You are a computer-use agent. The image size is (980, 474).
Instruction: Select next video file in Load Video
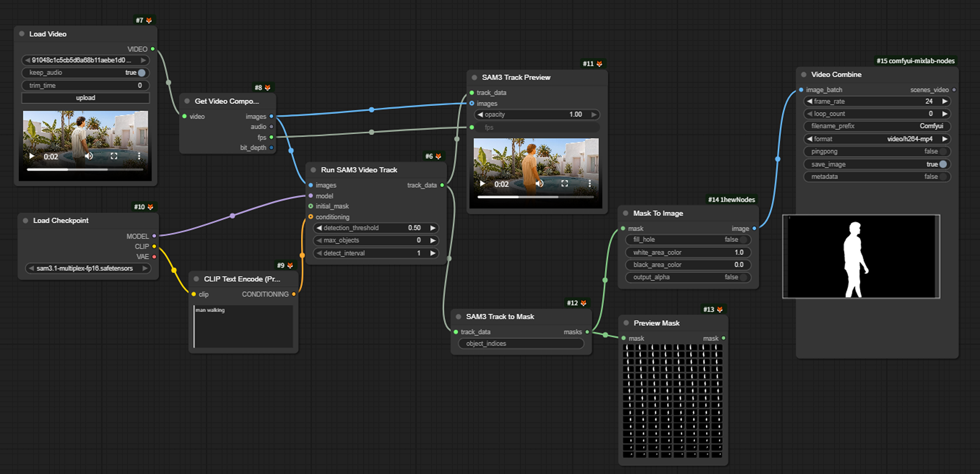click(x=143, y=60)
